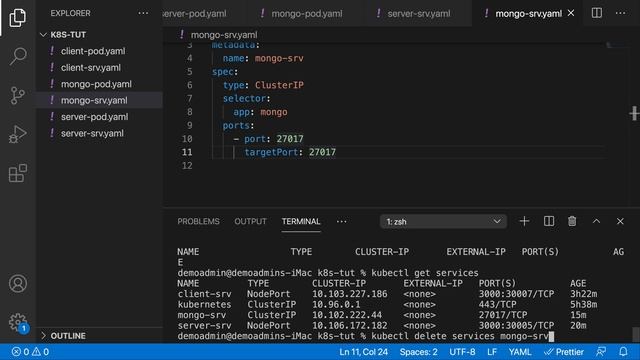Select mongo-srv.yaml in explorer
This screenshot has height=360, width=640.
tap(100, 100)
